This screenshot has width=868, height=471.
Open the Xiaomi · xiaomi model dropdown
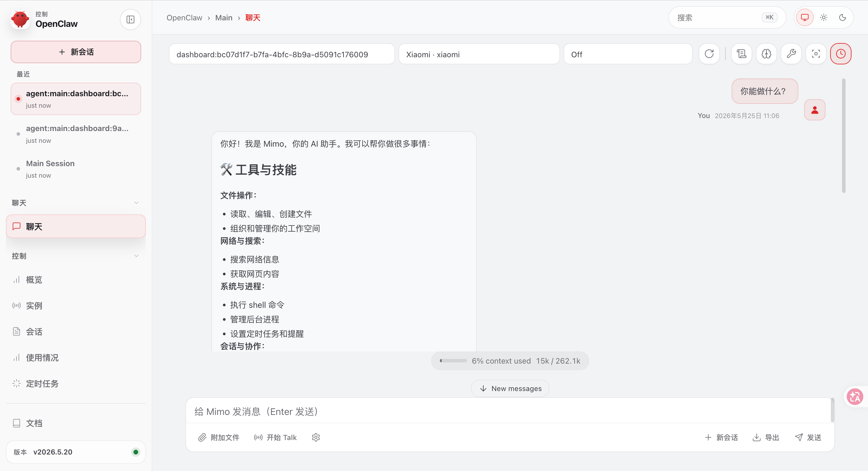(x=479, y=54)
